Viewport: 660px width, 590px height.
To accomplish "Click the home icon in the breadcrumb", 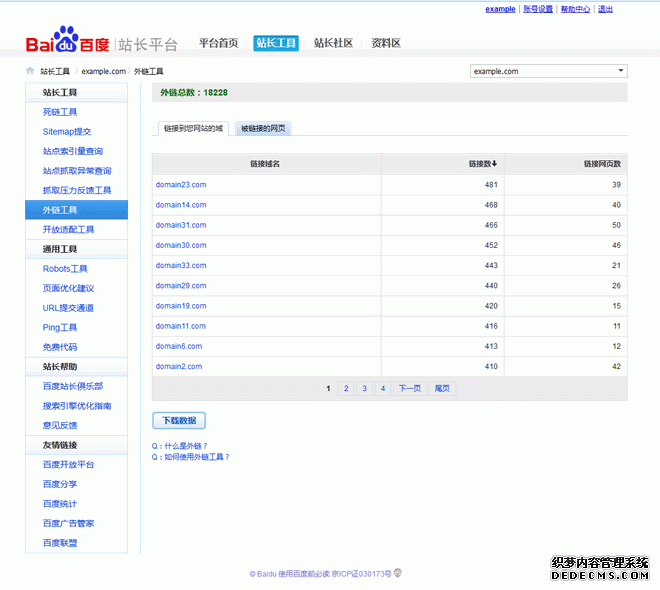I will point(30,71).
